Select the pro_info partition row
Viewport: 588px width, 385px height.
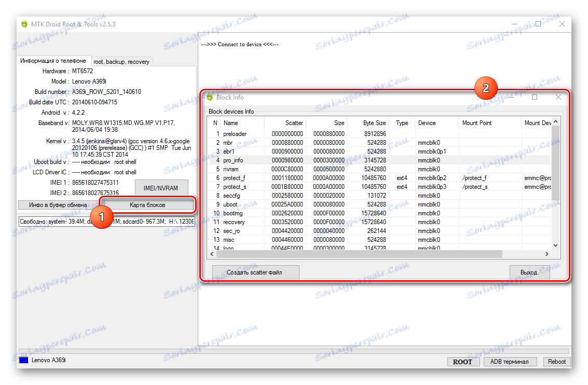[x=380, y=160]
